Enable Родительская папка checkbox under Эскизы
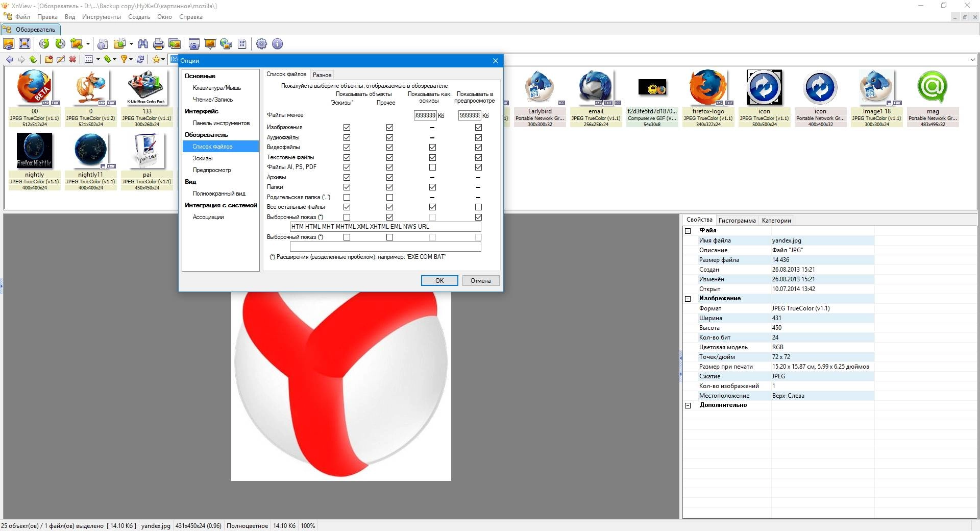Image resolution: width=980 pixels, height=531 pixels. [x=347, y=197]
